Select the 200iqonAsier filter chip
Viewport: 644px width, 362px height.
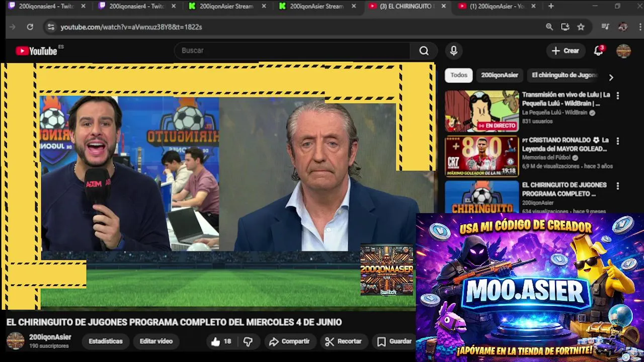click(499, 75)
